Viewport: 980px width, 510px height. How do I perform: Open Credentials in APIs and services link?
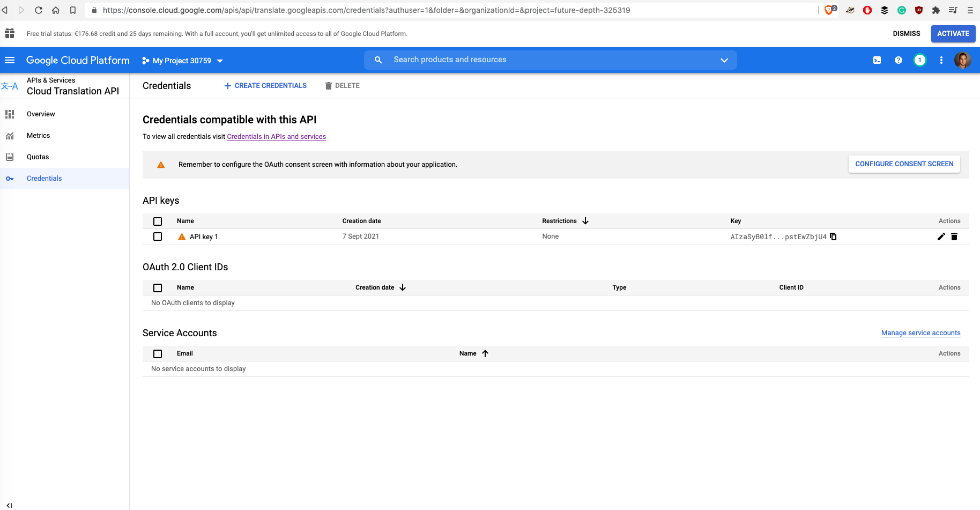(x=277, y=137)
